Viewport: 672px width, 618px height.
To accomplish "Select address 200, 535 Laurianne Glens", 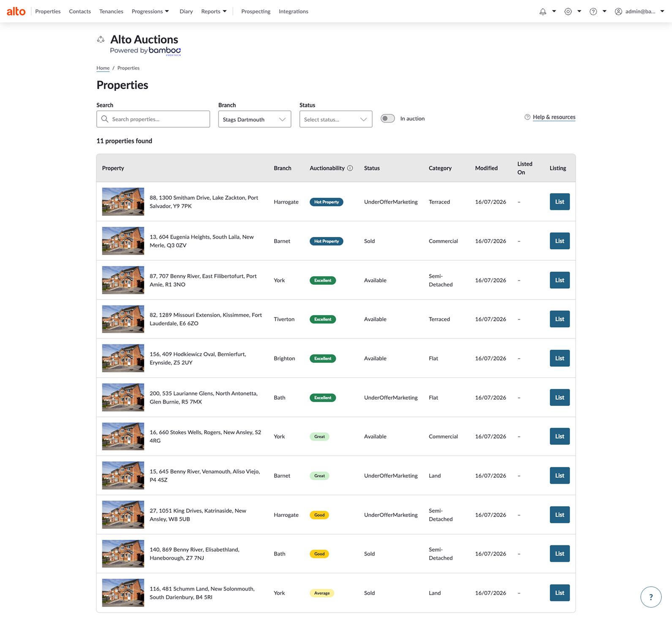I will pyautogui.click(x=204, y=397).
